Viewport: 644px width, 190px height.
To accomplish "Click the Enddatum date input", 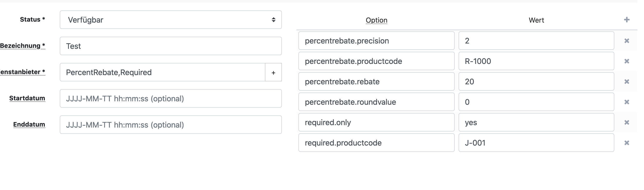I will pyautogui.click(x=171, y=125).
